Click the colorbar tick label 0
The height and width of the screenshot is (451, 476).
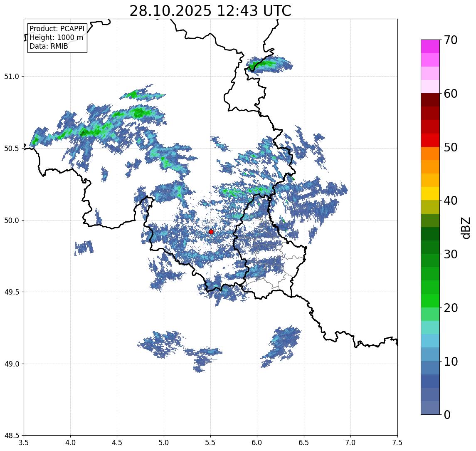pos(447,414)
